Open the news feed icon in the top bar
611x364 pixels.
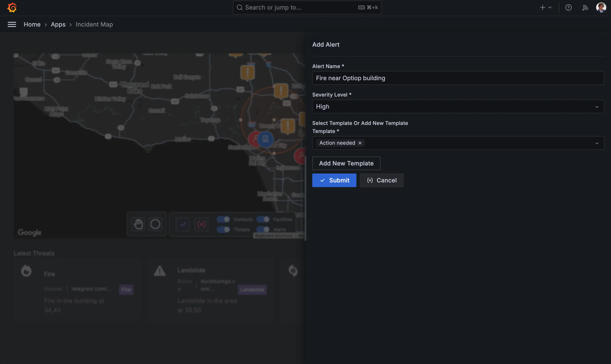585,7
